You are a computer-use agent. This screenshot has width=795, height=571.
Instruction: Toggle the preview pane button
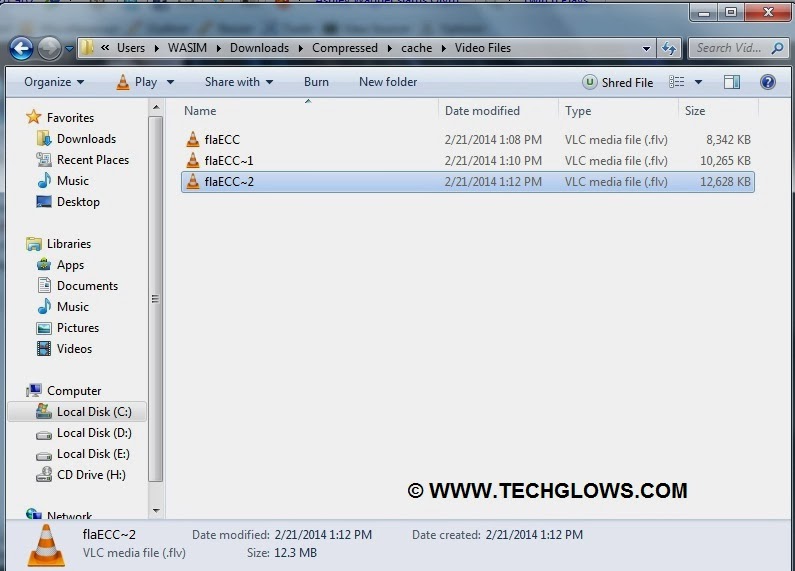(x=732, y=82)
